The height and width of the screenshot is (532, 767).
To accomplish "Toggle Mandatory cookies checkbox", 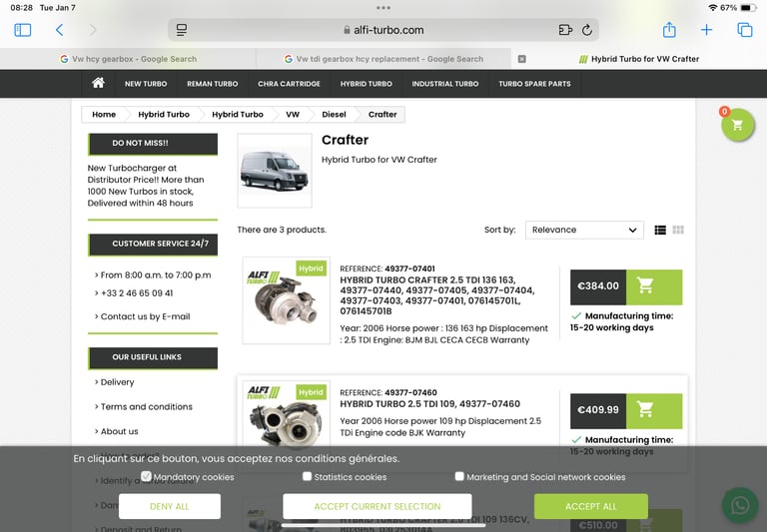I will [x=146, y=476].
